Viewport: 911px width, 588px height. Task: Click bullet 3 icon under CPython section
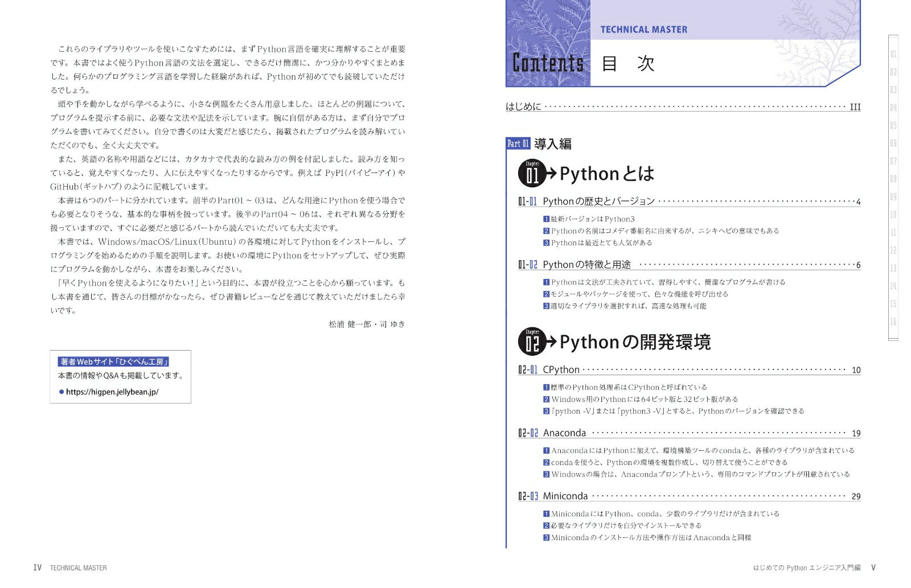546,411
